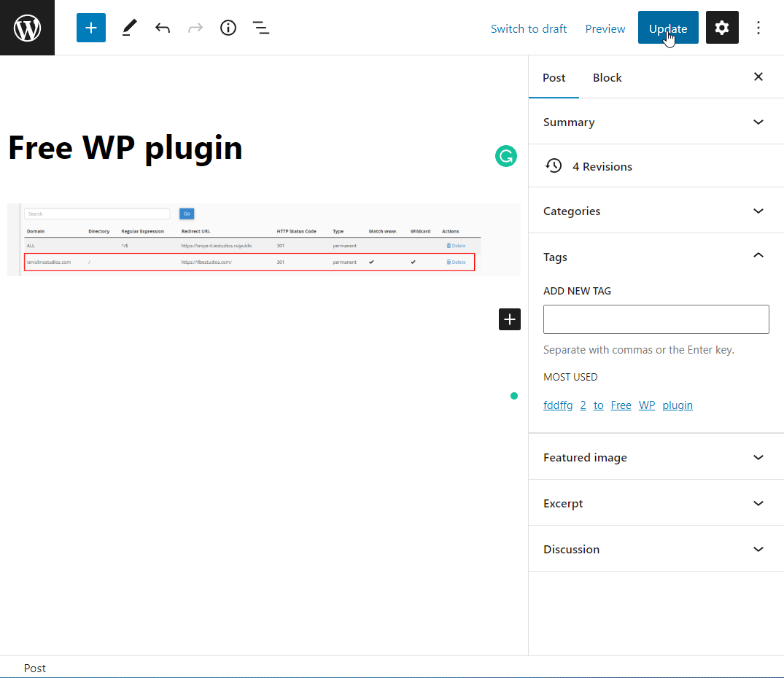This screenshot has width=784, height=678.
Task: Click the Add New Tag input field
Action: point(656,319)
